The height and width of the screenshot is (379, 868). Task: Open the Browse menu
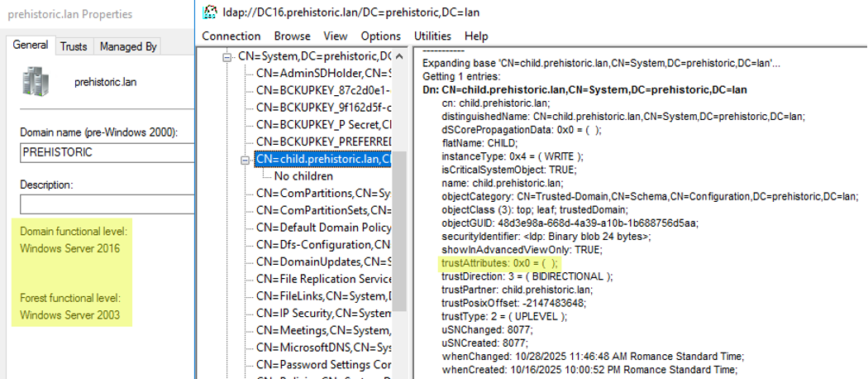(293, 36)
